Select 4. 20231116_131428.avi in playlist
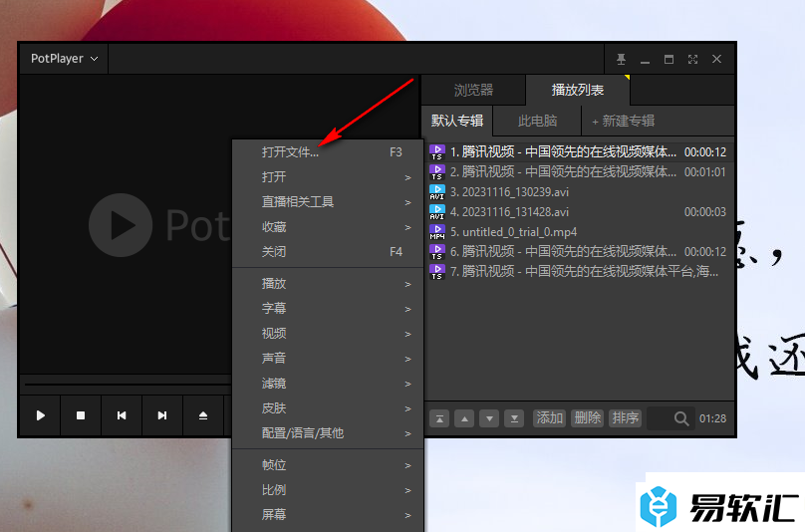Screen dimensions: 805x532 click(578, 212)
